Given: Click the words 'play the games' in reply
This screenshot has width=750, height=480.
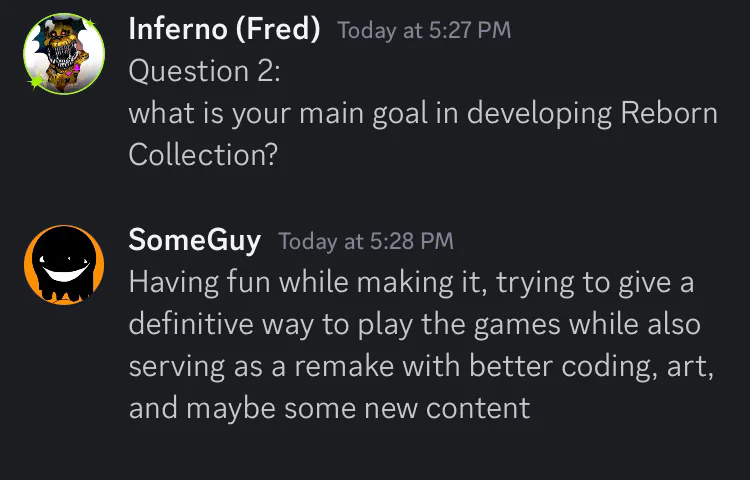Looking at the screenshot, I should [x=459, y=325].
